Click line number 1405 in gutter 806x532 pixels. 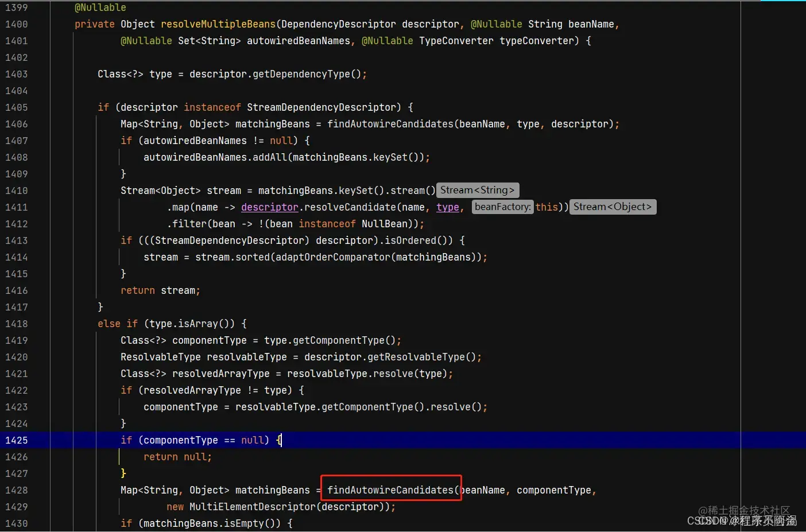coord(16,107)
